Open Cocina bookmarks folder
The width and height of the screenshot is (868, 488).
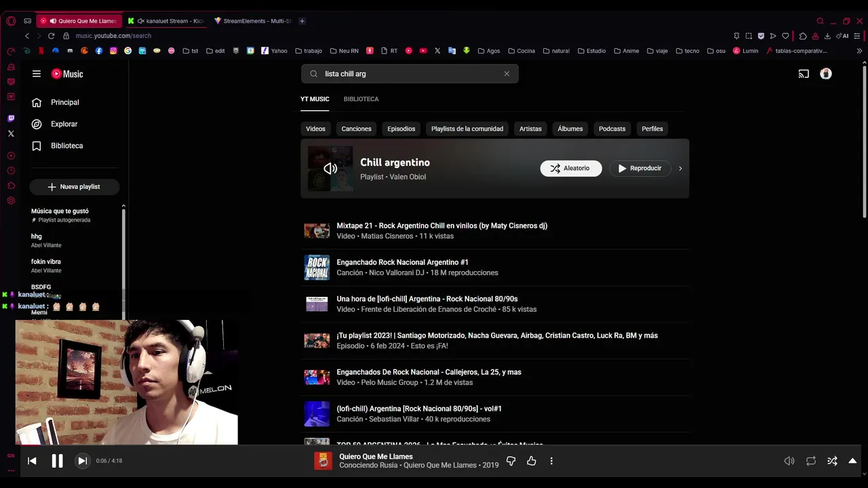click(x=521, y=51)
